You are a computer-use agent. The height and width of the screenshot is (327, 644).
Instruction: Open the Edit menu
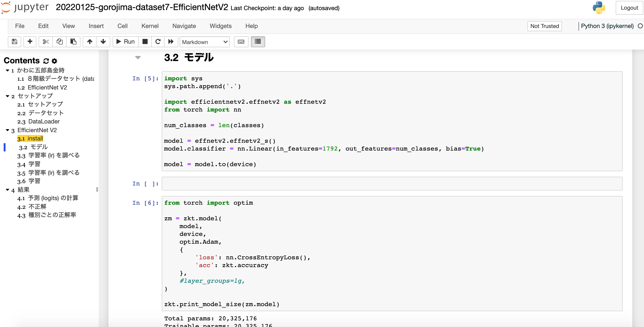(43, 26)
